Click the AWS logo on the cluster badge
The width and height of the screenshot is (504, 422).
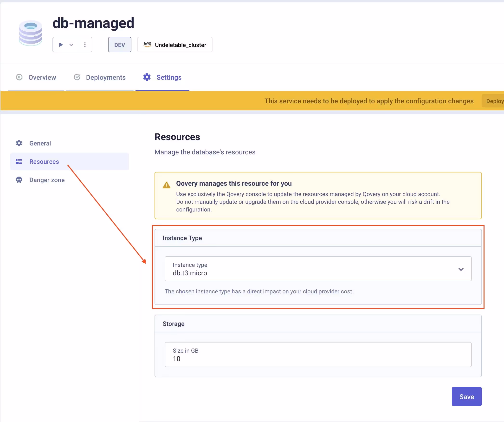coord(147,45)
